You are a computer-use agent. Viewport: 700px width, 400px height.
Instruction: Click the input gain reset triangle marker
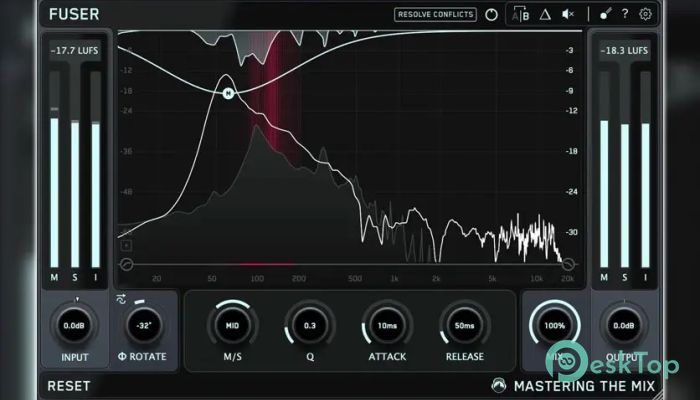point(77,300)
